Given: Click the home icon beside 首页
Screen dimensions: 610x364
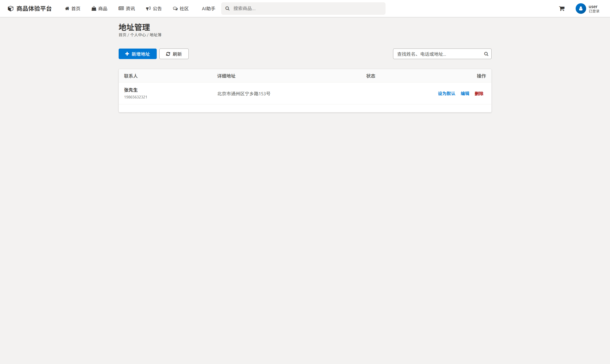Looking at the screenshot, I should coord(67,8).
